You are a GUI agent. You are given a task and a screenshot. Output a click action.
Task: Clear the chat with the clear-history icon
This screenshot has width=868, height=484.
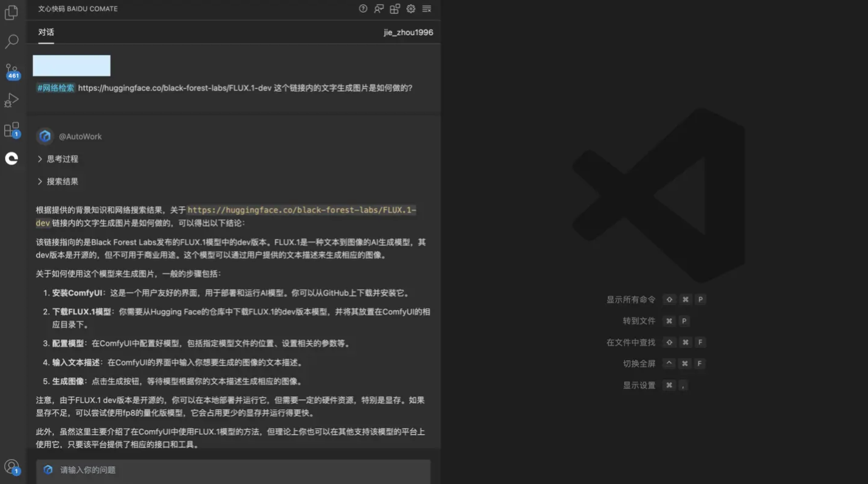pyautogui.click(x=426, y=9)
